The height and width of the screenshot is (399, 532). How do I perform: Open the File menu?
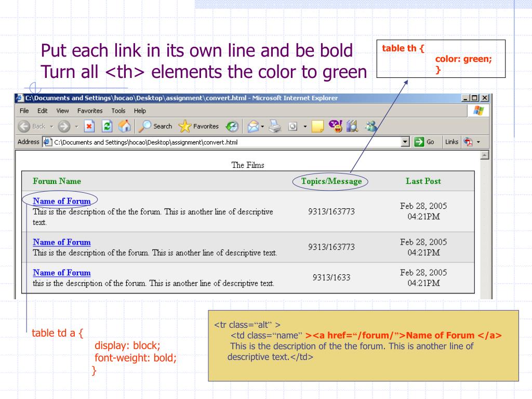click(24, 111)
